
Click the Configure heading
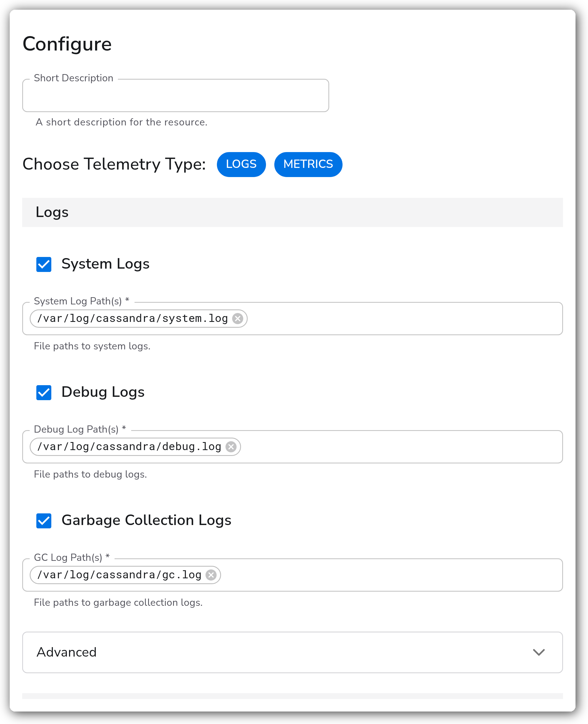coord(67,44)
